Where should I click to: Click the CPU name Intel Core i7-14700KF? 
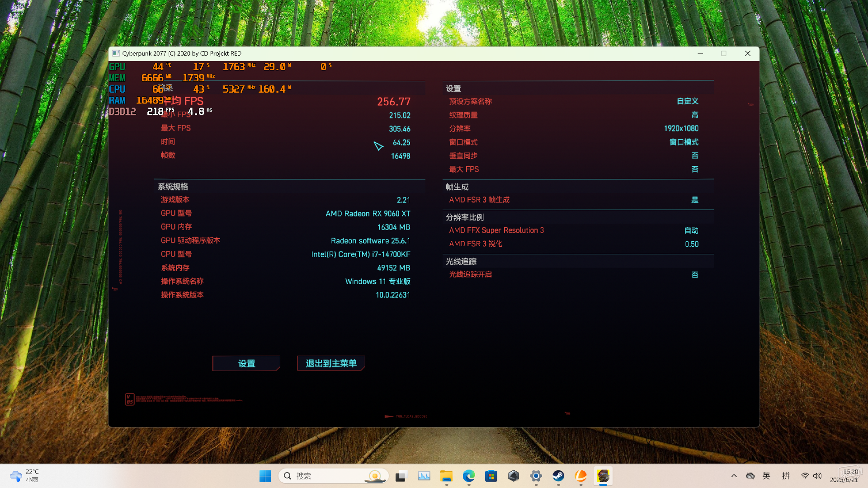(x=361, y=254)
